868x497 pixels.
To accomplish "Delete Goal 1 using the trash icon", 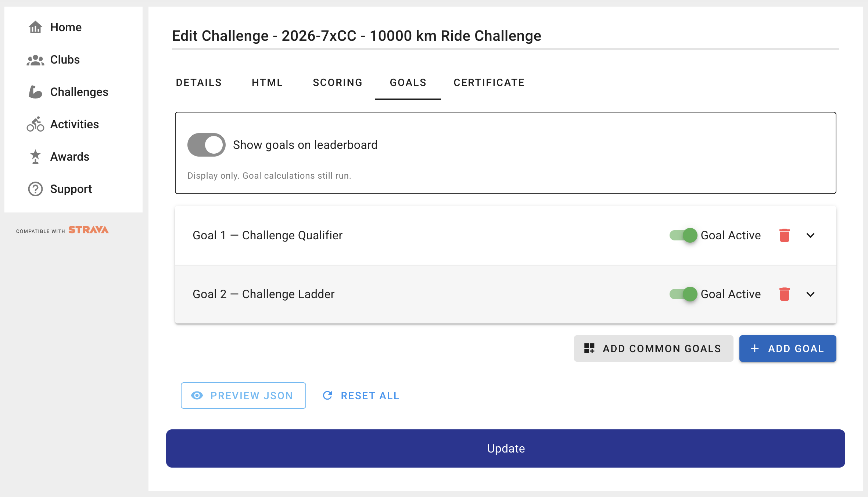I will click(785, 235).
